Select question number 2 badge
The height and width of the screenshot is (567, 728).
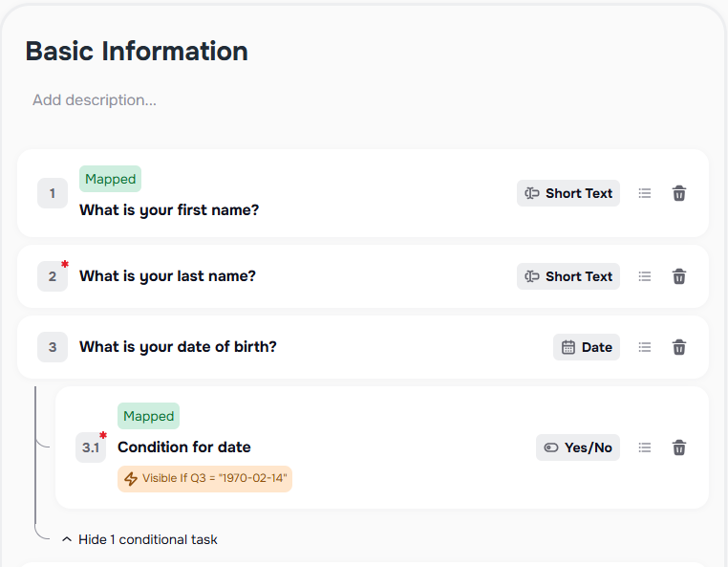[x=53, y=276]
